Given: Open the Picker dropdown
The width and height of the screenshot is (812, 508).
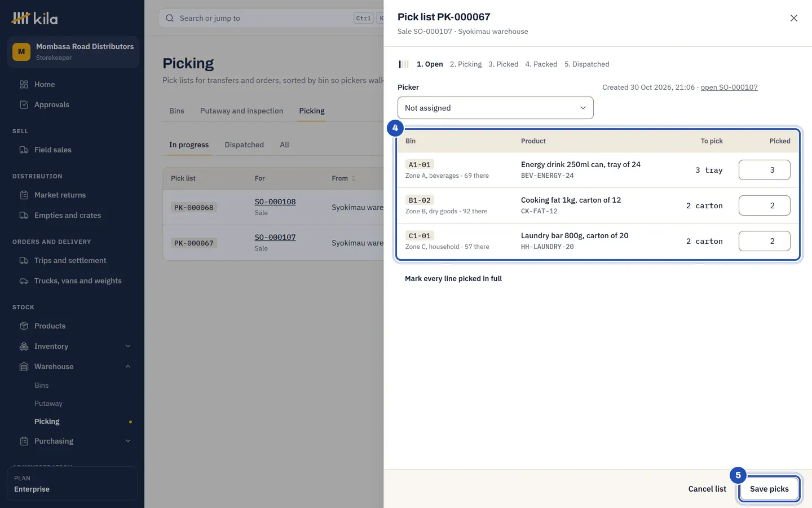Looking at the screenshot, I should click(496, 108).
